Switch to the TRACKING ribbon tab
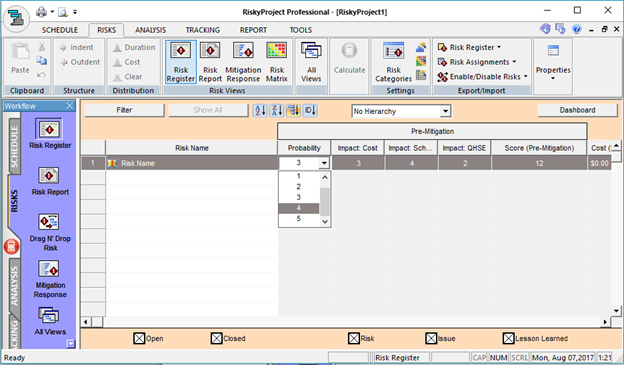Image resolution: width=624 pixels, height=365 pixels. (203, 30)
